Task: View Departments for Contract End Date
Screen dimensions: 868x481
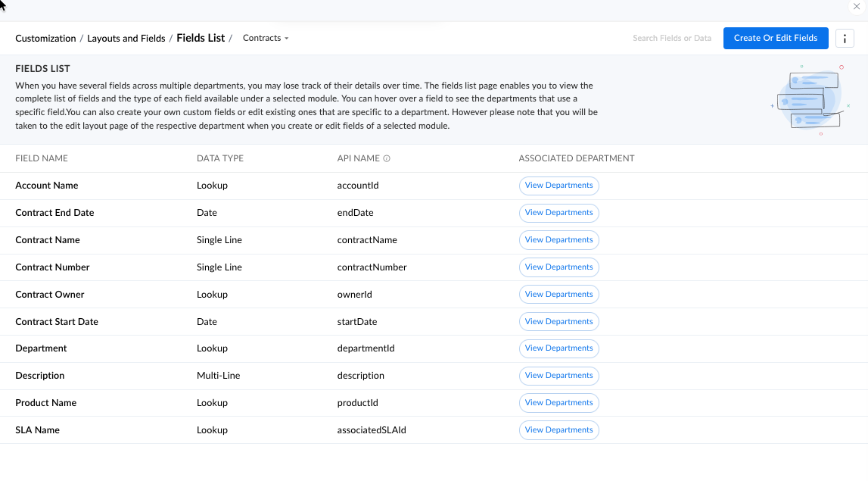Action: [558, 213]
